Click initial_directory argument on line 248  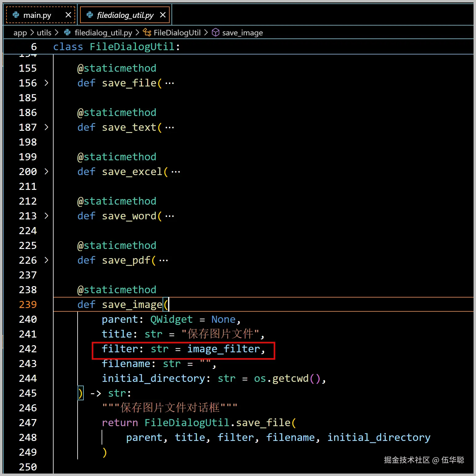[379, 438]
